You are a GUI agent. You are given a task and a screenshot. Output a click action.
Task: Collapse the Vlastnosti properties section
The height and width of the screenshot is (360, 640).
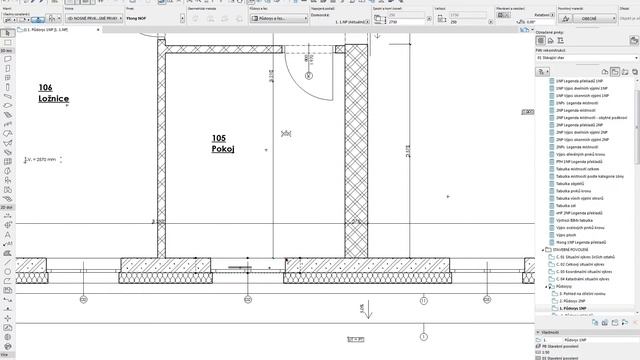tap(538, 332)
